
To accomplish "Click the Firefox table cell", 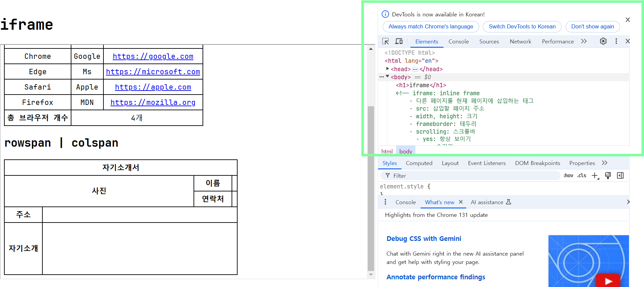I will click(x=38, y=102).
